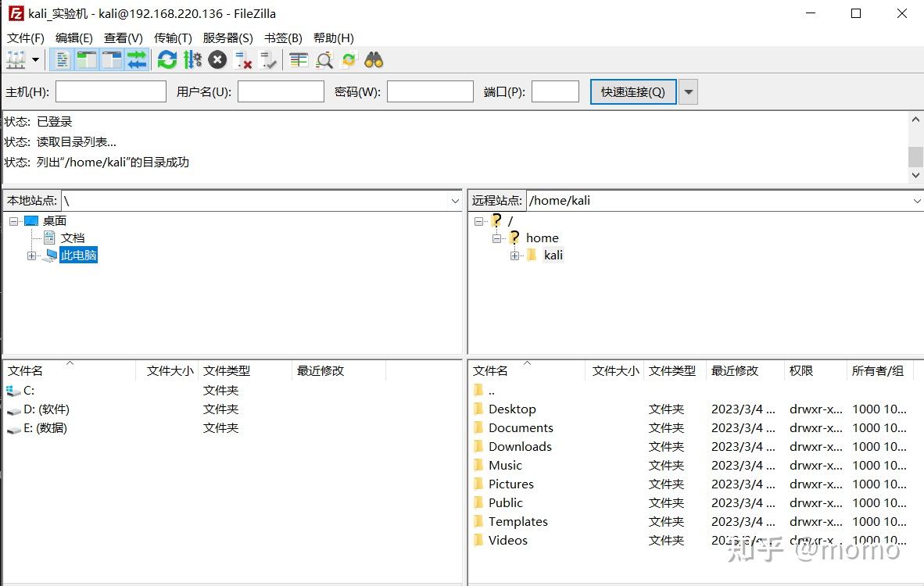Image resolution: width=924 pixels, height=586 pixels.
Task: Click 快速连接(Q) button
Action: coord(633,92)
